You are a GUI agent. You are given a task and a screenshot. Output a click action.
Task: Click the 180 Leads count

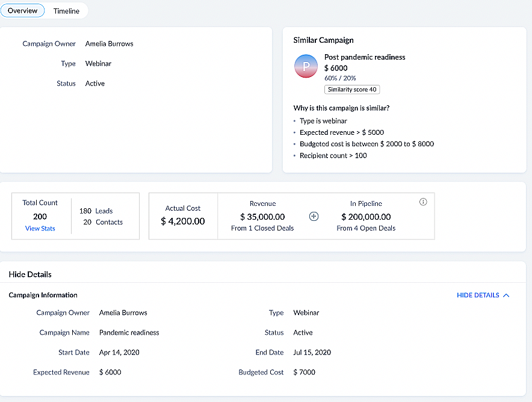click(x=96, y=211)
